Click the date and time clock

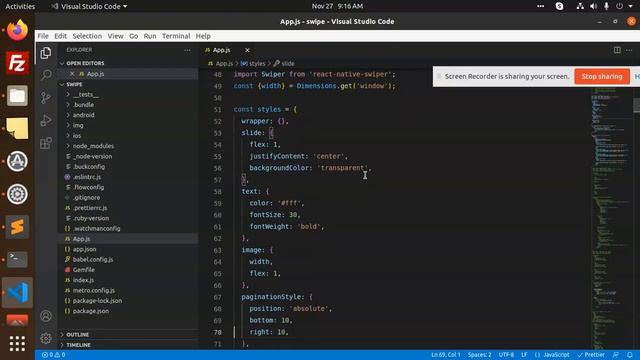tap(337, 6)
